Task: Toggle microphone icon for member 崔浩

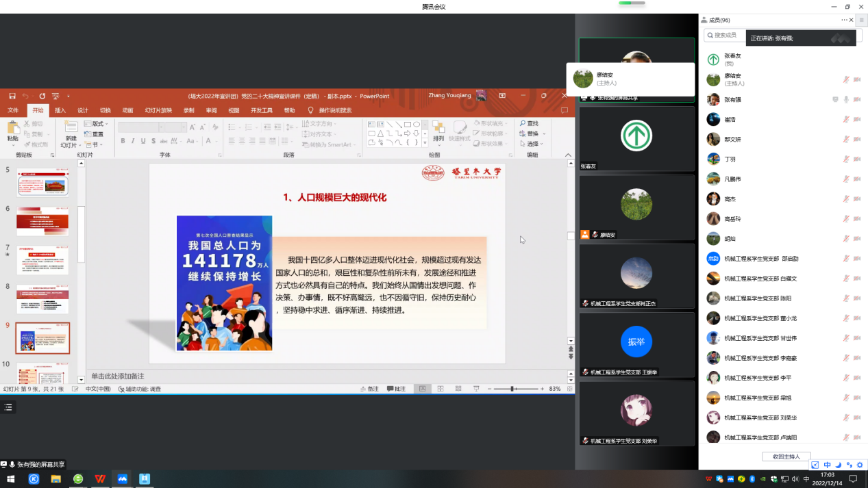Action: (846, 120)
